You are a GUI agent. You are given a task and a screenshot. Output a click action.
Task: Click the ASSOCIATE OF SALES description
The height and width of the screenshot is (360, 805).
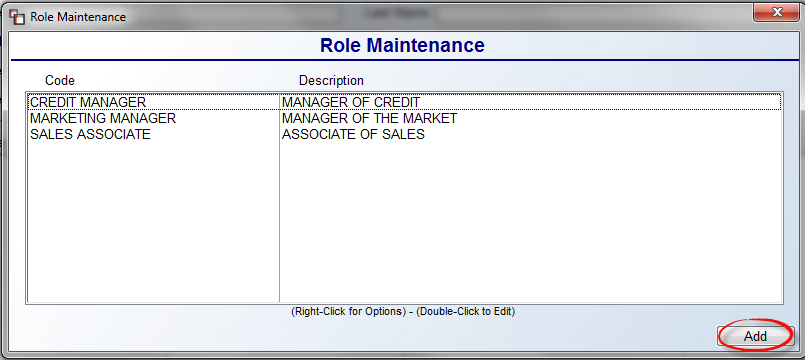pyautogui.click(x=353, y=135)
